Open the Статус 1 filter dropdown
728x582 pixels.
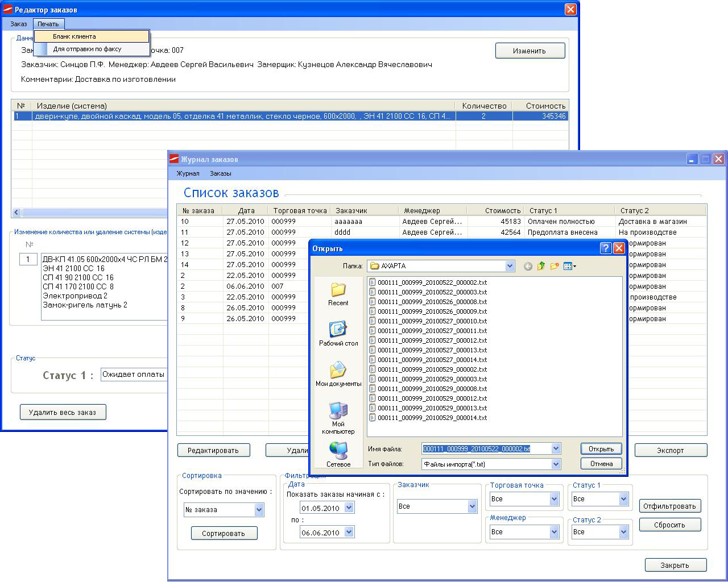(623, 499)
